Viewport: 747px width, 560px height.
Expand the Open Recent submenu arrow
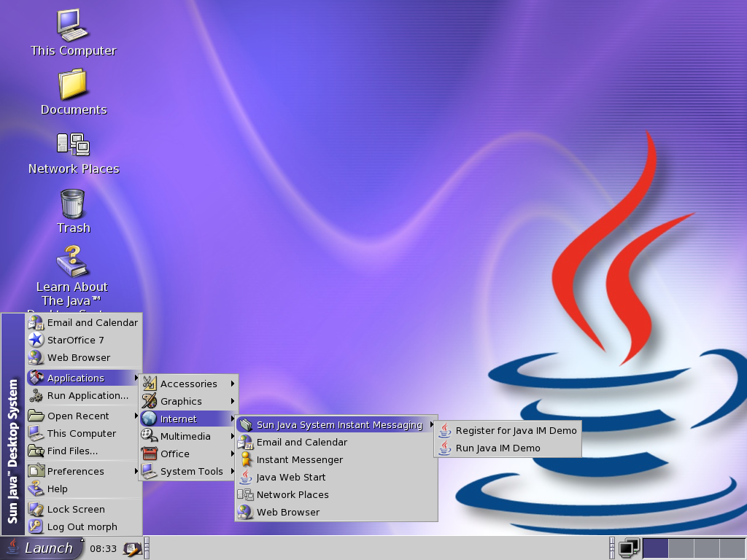click(x=136, y=416)
